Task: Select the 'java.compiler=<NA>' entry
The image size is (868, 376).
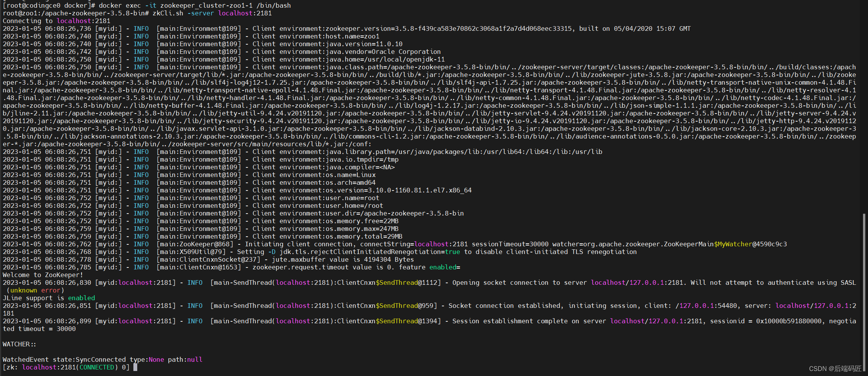Action: point(360,167)
